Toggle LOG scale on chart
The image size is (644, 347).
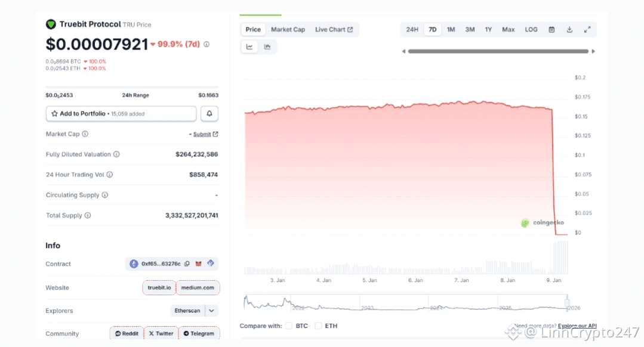[531, 29]
